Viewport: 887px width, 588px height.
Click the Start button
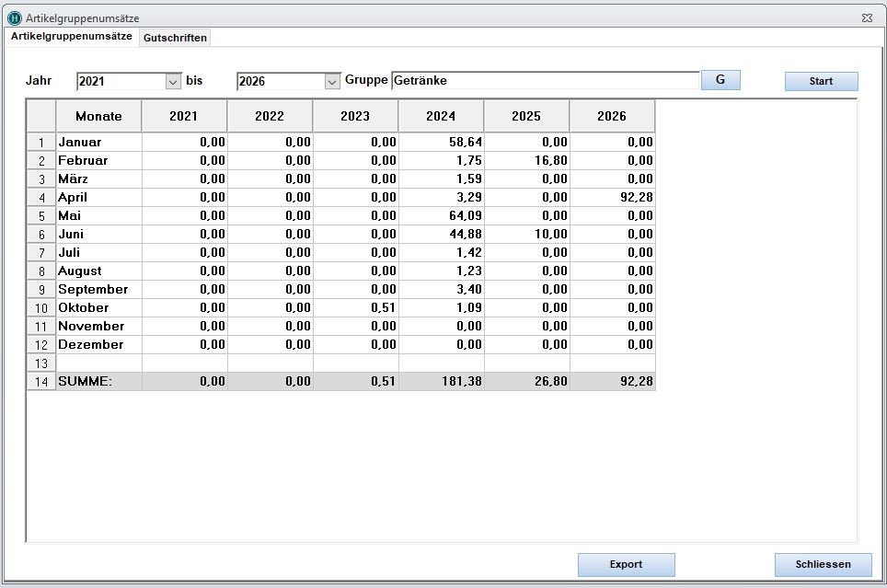[x=821, y=81]
